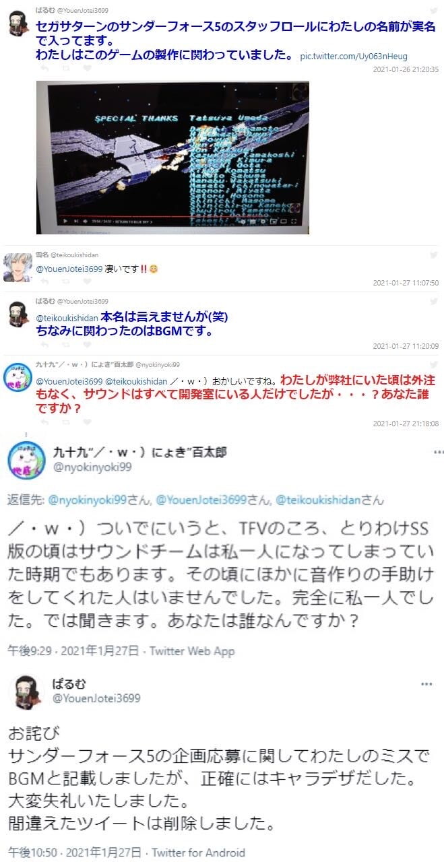The image size is (444, 868).
Task: Click the nyokinyoki99 avatar on the large tweet
Action: (26, 459)
